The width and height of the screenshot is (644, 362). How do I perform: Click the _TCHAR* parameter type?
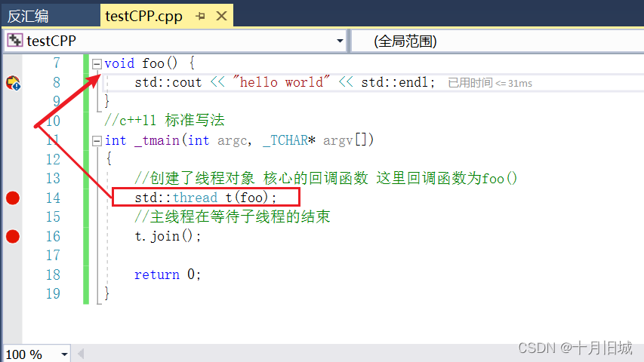[x=290, y=140]
